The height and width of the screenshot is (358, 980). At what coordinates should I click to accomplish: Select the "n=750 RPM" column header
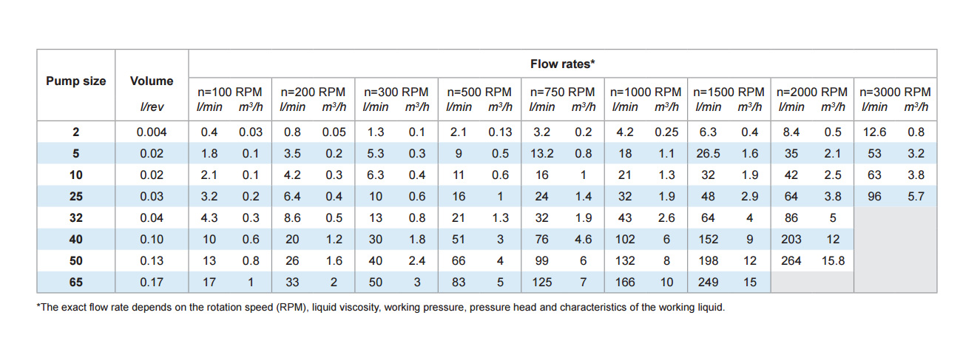[x=563, y=92]
